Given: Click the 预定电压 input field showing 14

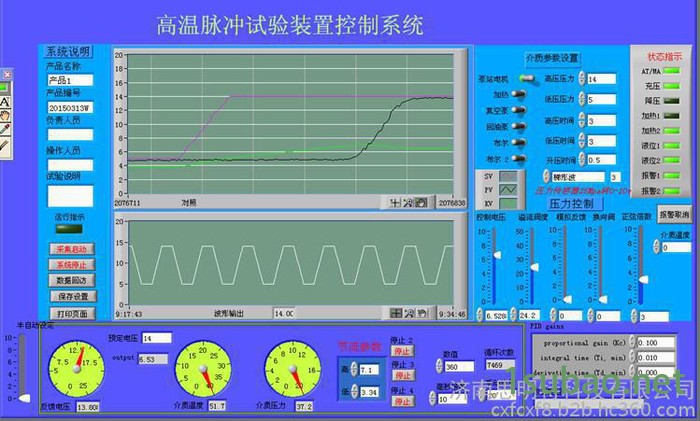Looking at the screenshot, I should [x=157, y=338].
